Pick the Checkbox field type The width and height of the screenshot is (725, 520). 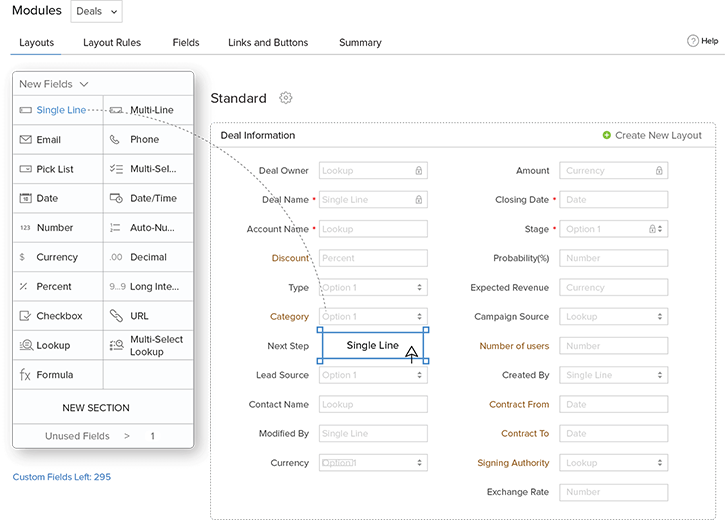58,316
